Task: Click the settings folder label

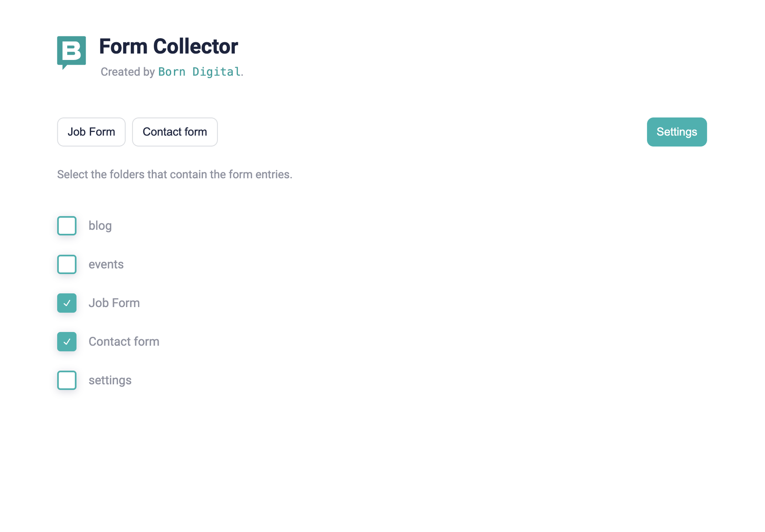Action: (110, 380)
